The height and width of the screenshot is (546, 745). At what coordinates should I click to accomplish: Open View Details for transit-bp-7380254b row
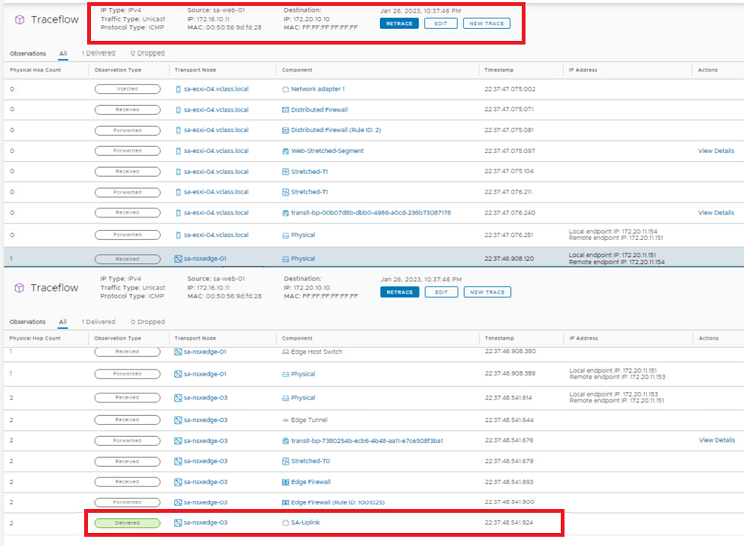[x=716, y=440]
